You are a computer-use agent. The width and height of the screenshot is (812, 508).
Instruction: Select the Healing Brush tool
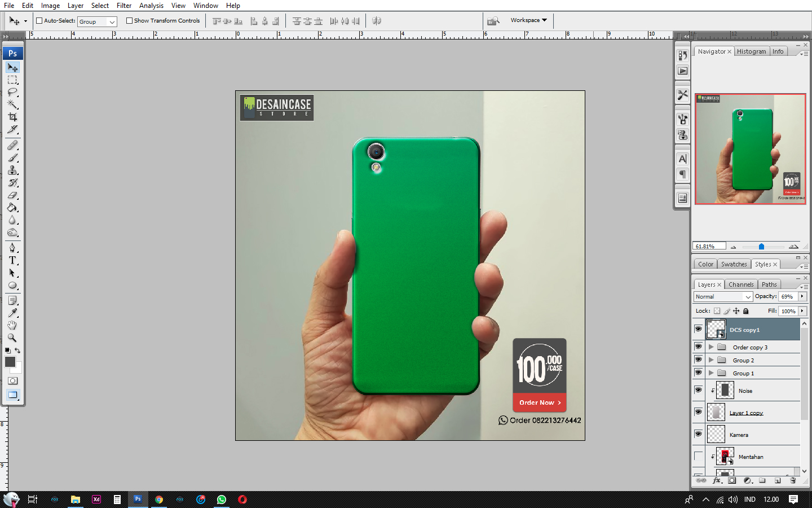(12, 145)
